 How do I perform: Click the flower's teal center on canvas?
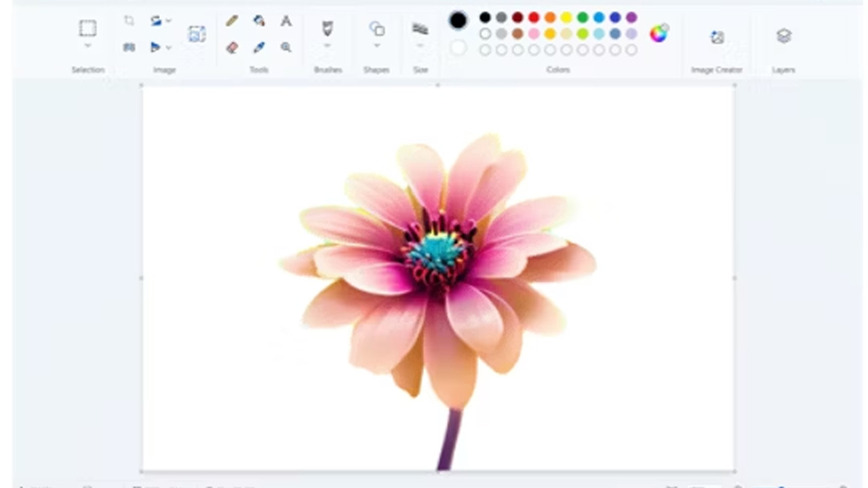[437, 251]
